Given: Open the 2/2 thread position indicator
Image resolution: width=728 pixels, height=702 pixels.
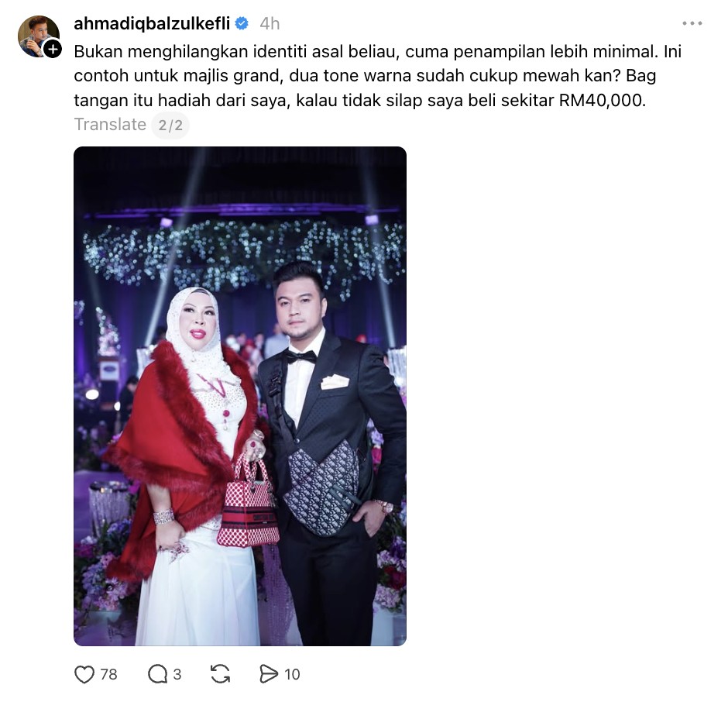Looking at the screenshot, I should click(x=170, y=125).
